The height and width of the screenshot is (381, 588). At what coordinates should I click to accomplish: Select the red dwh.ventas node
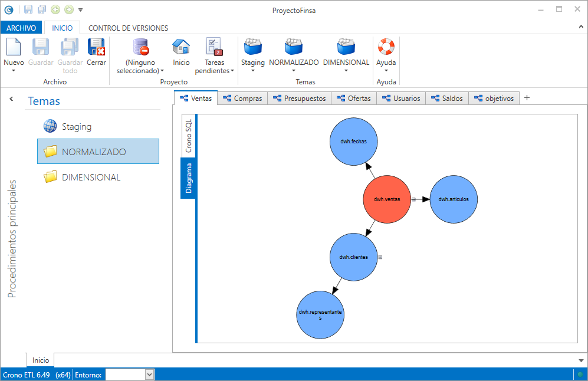[x=386, y=199]
